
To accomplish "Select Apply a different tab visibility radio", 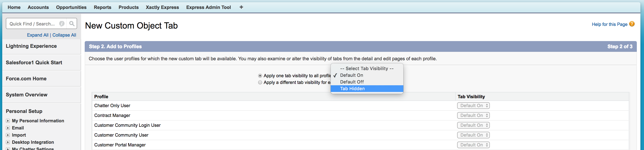I will coord(260,82).
